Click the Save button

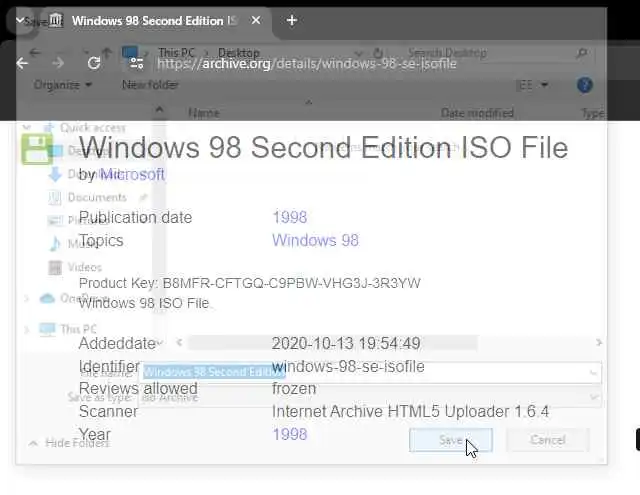451,440
